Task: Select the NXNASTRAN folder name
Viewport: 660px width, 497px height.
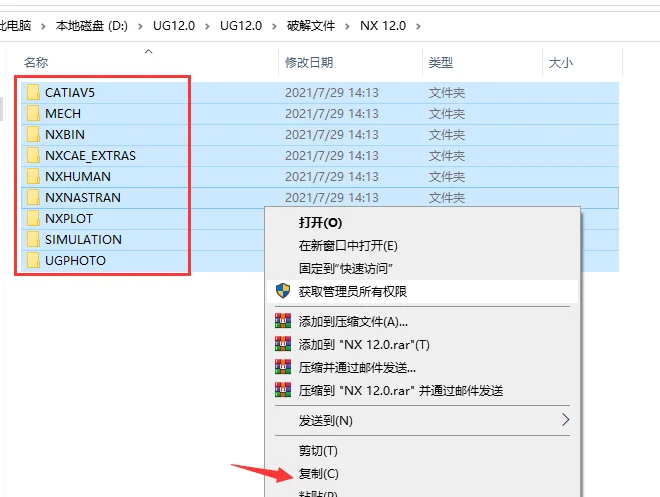Action: tap(83, 198)
